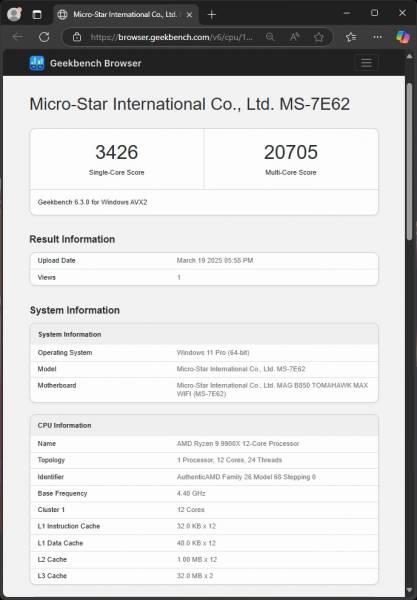Click the scrollbar down arrow
417x600 pixels.
click(x=409, y=590)
